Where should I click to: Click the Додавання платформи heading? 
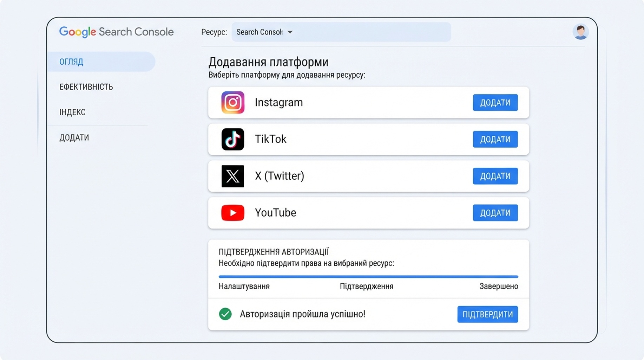[x=269, y=62]
